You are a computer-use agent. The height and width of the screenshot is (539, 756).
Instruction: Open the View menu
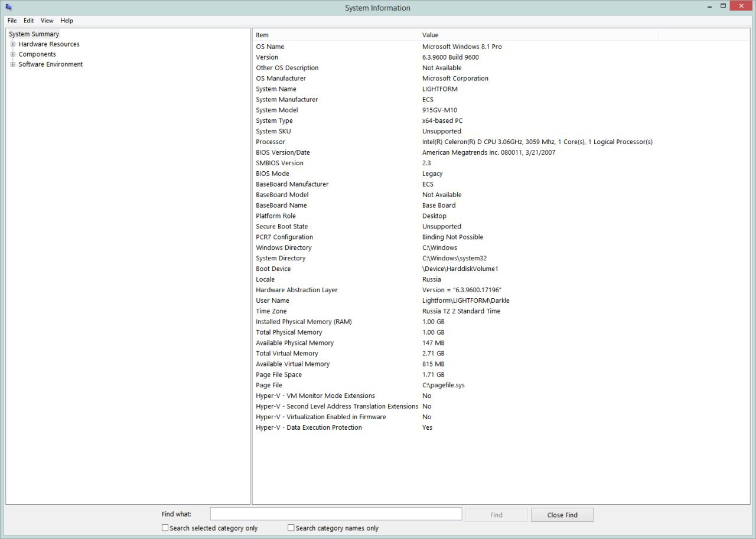tap(47, 21)
